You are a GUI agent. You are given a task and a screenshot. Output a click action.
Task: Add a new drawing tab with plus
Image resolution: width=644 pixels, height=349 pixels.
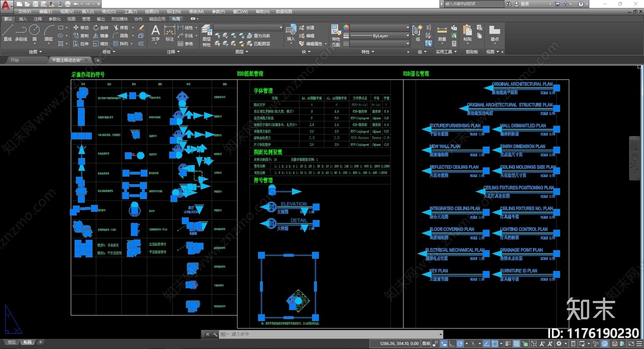point(97,60)
